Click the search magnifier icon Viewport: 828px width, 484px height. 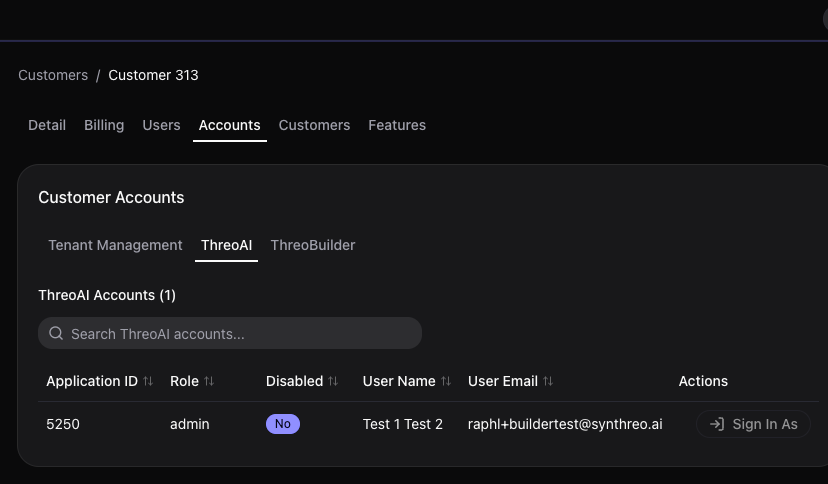coord(56,333)
